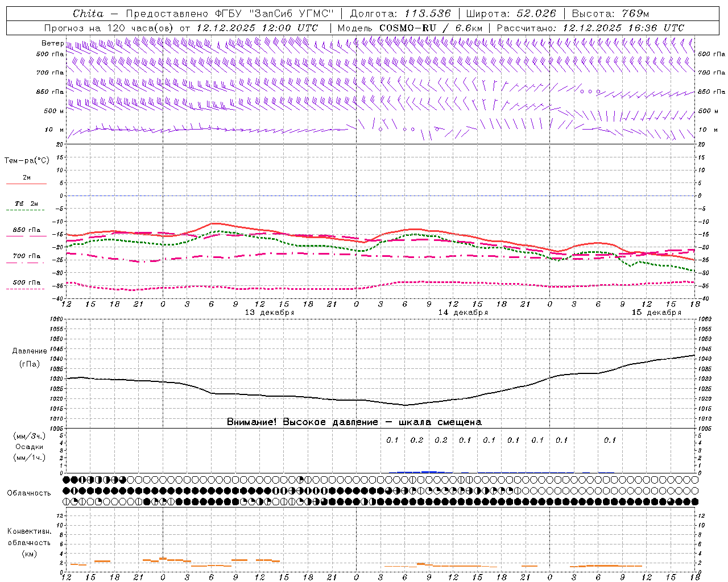Click the 'Высота: 769м' elevation value

click(x=610, y=14)
